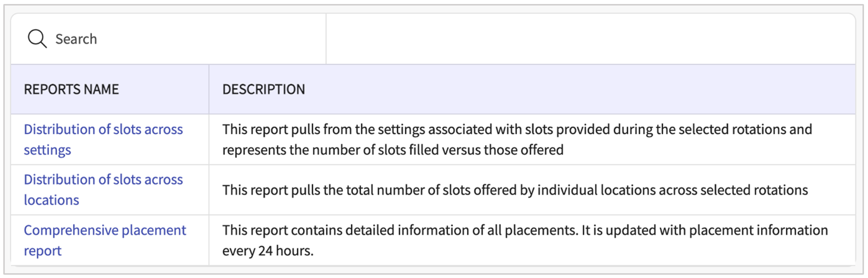Click the "every 24 hours." text
The width and height of the screenshot is (868, 278).
[x=268, y=251]
